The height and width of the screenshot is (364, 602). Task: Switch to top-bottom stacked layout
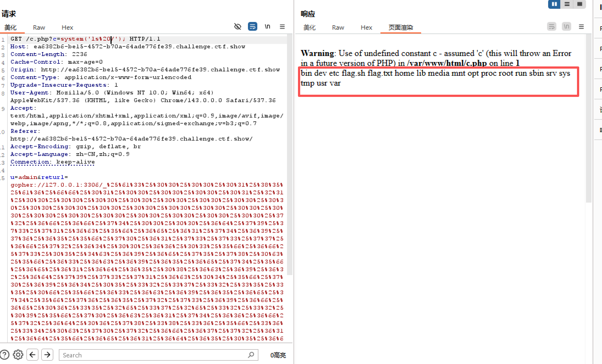(567, 4)
